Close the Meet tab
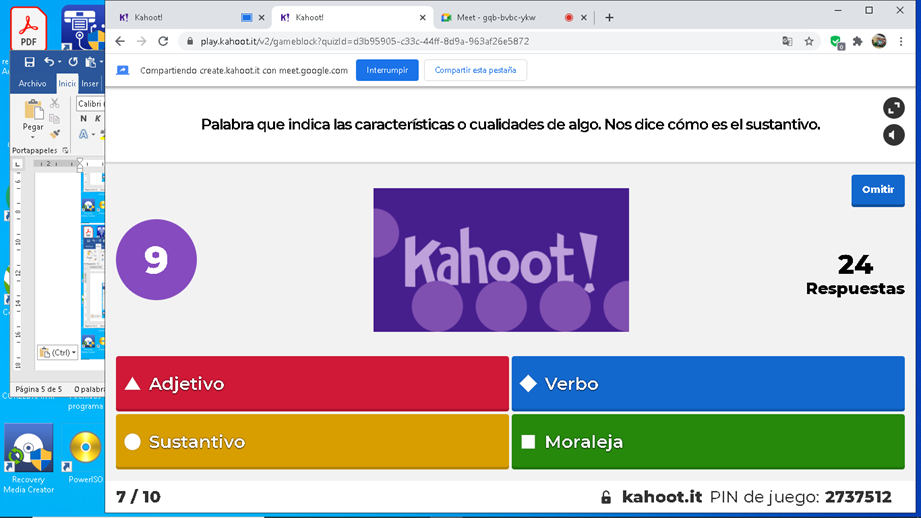The height and width of the screenshot is (518, 921). coord(584,18)
